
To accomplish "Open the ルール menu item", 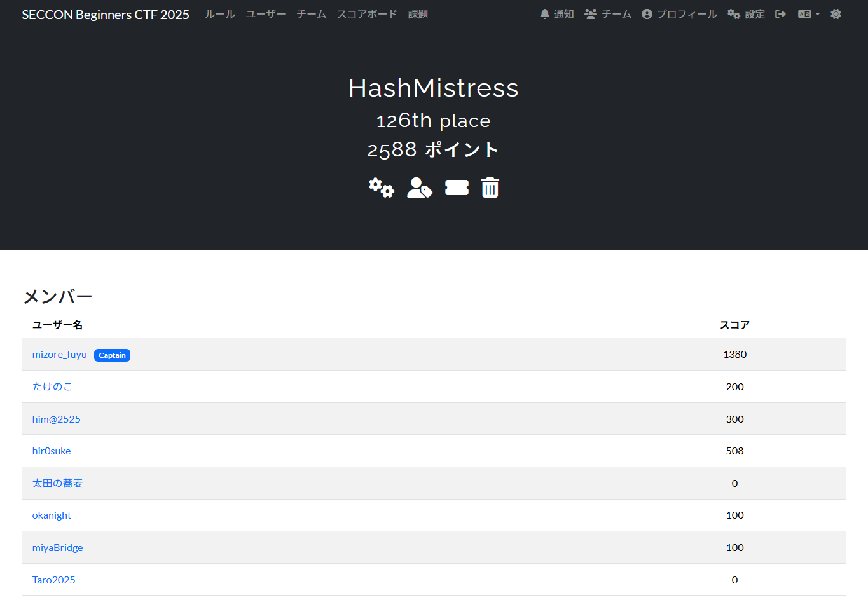I will tap(220, 14).
